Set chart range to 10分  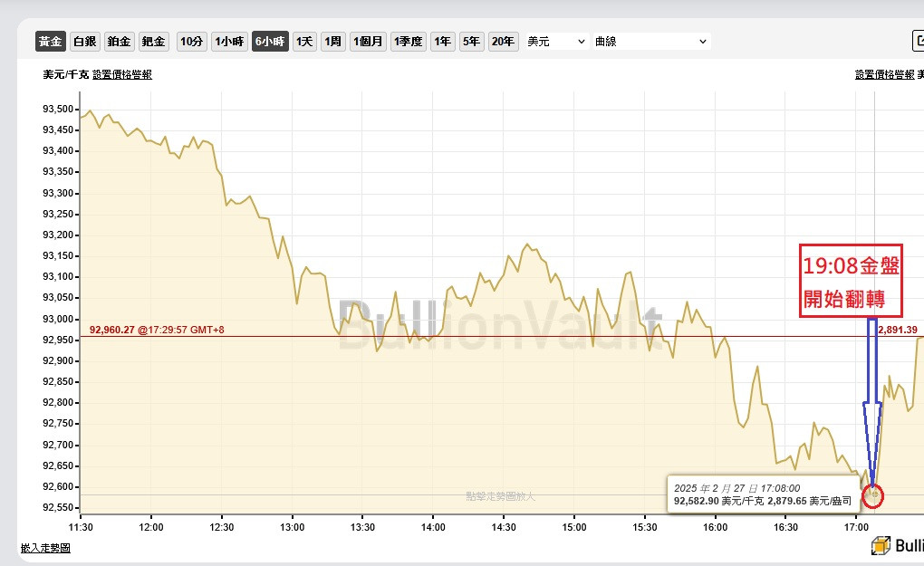coord(191,42)
